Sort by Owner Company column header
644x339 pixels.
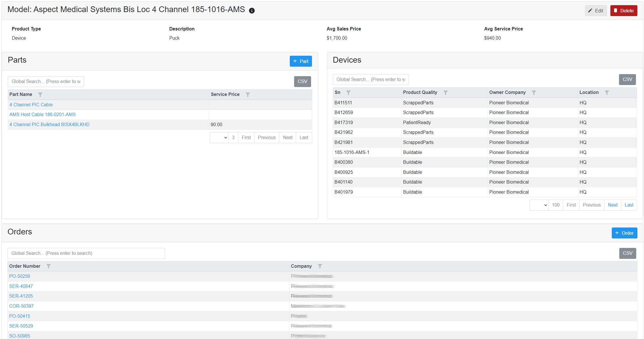click(x=507, y=93)
